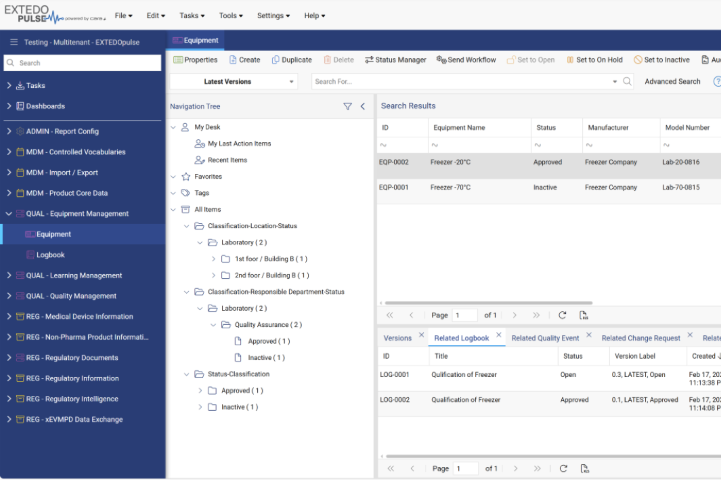The height and width of the screenshot is (480, 721).
Task: Export Related Logbook list using document icon
Action: coord(584,469)
